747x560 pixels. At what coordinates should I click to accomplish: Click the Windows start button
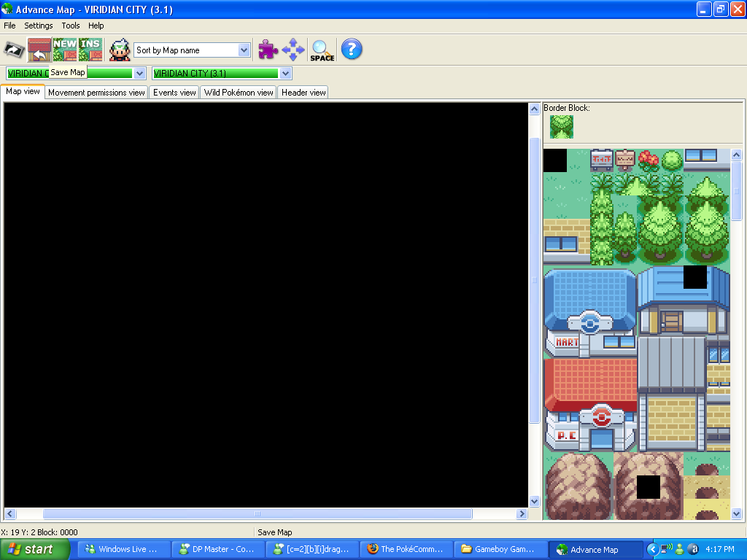35,550
